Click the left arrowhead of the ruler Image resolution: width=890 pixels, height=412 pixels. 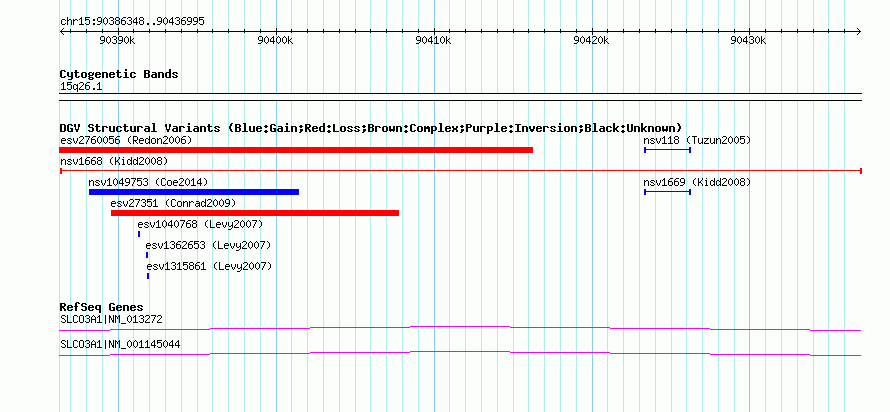[x=62, y=31]
